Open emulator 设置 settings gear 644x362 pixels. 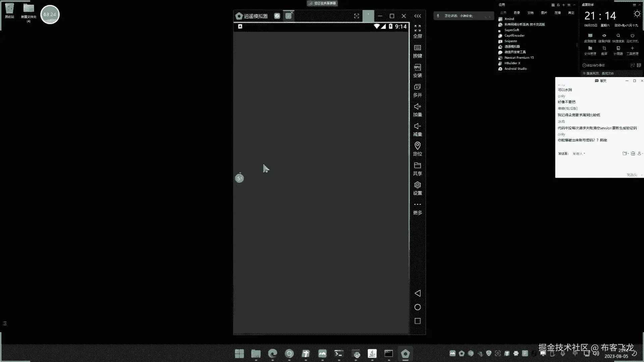[417, 185]
